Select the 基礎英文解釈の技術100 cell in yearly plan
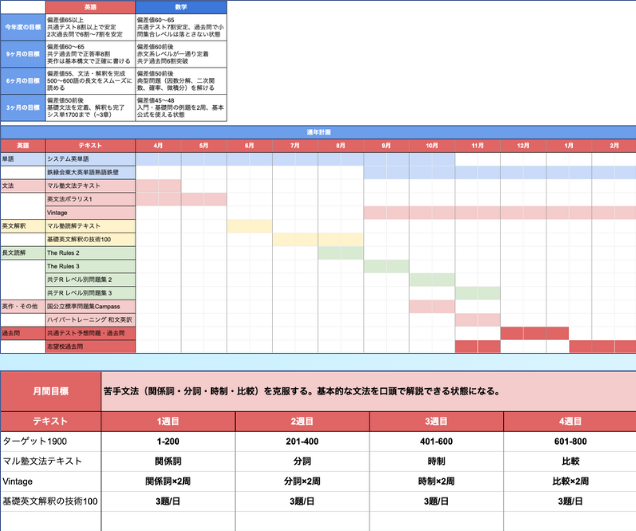Image resolution: width=636 pixels, height=531 pixels. click(x=90, y=240)
